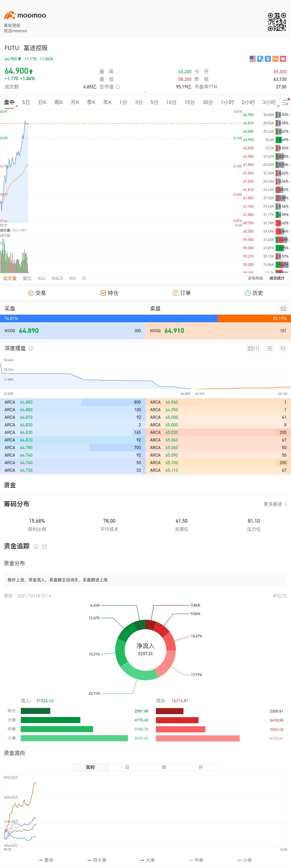291x868 pixels.
Task: Select the RSI indicator
Action: (73, 278)
